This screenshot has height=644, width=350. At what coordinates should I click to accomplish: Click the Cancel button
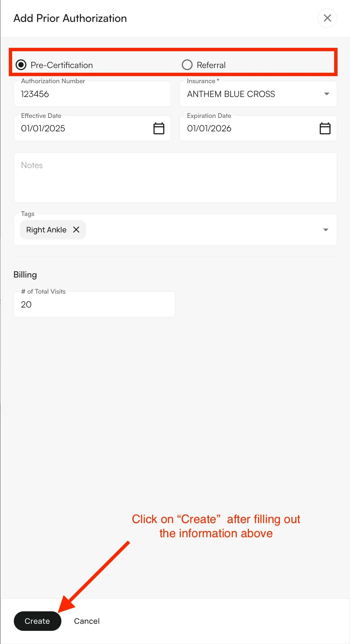[x=87, y=621]
